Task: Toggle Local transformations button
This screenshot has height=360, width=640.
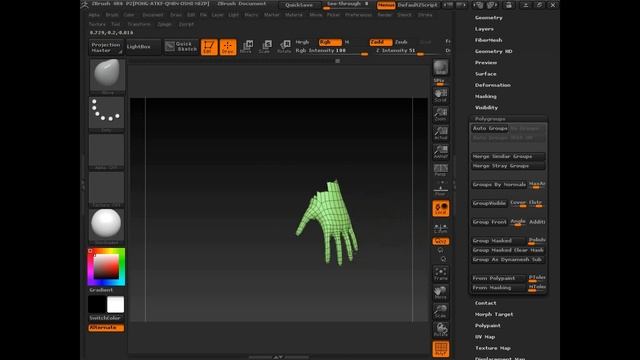Action: tap(440, 208)
